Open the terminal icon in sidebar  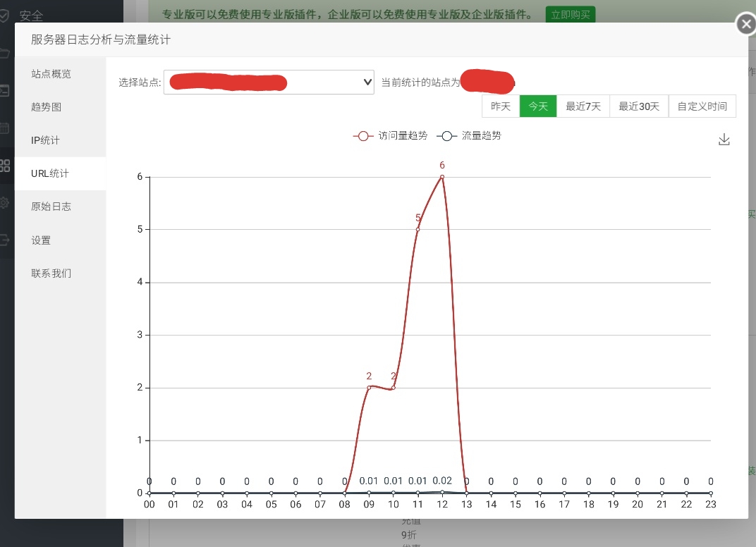(4, 91)
